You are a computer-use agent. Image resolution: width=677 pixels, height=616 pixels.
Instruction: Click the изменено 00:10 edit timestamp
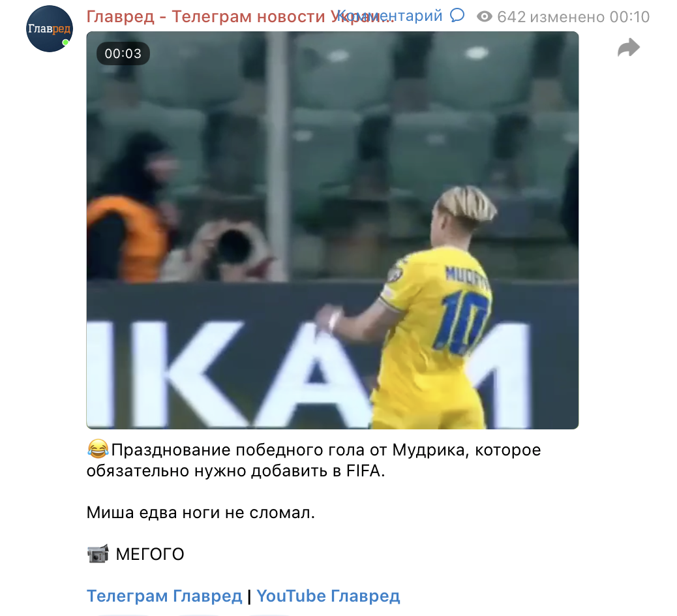590,17
